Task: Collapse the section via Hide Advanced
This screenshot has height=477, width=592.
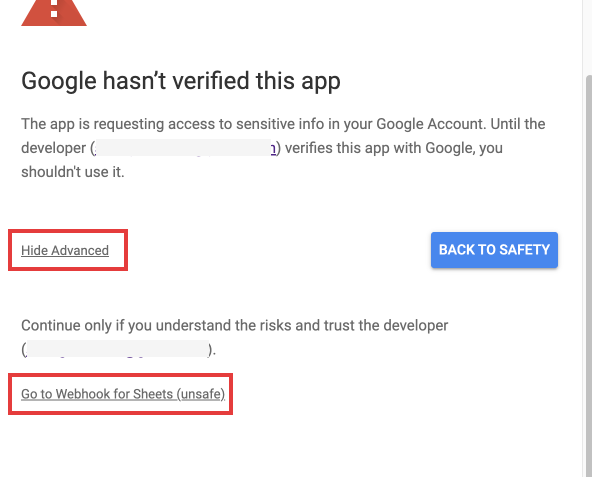Action: (x=65, y=250)
